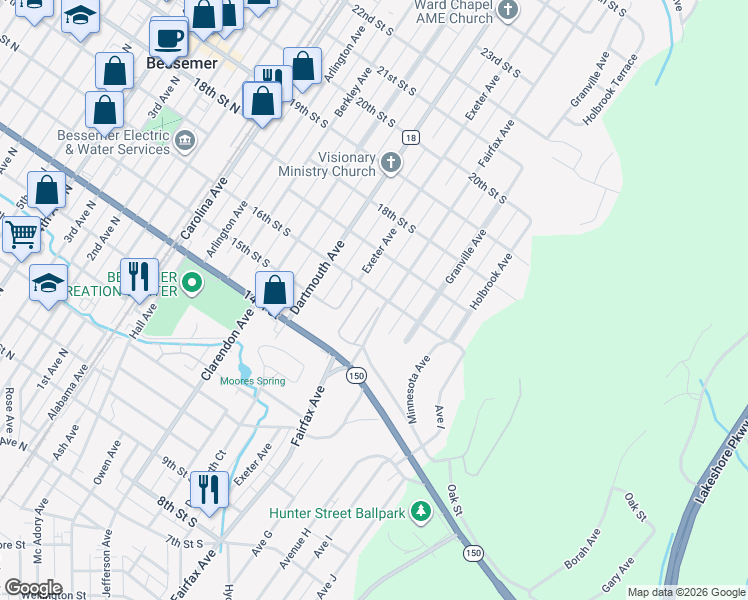Open the shopping bag marker above Bessemer Electric label
Viewport: 748px width, 600px height.
pos(104,111)
